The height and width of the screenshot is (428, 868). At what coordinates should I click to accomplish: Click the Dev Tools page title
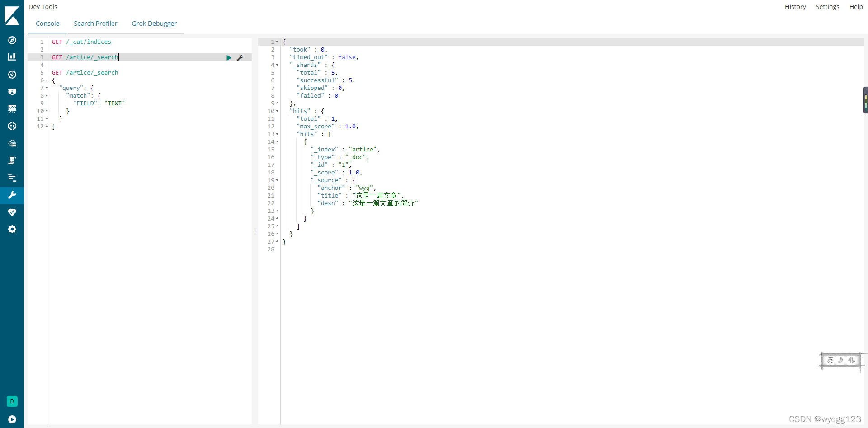pos(43,7)
